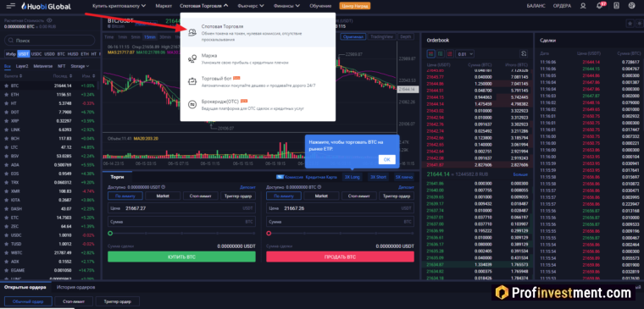Favorite TRX with its star icon
The height and width of the screenshot is (309, 644).
click(x=6, y=182)
